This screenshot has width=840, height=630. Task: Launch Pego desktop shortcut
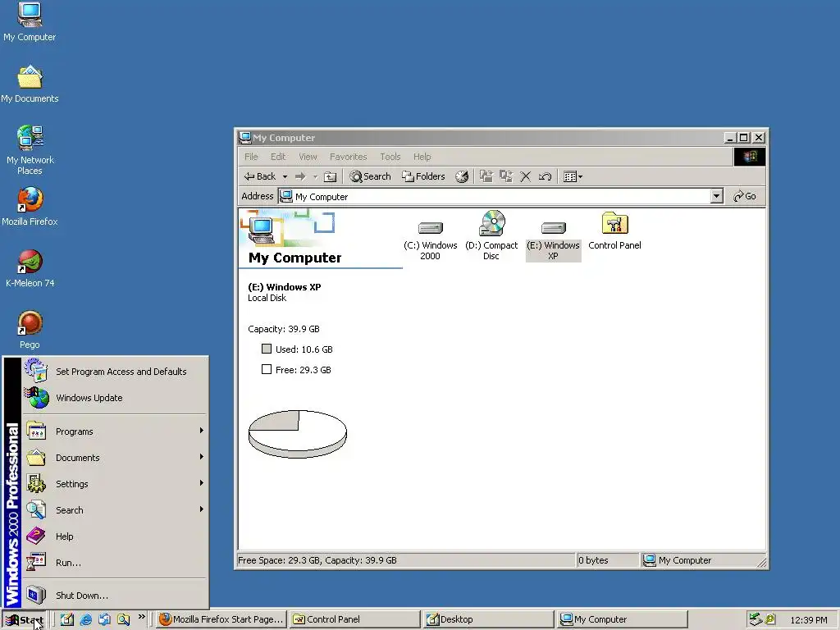click(30, 330)
